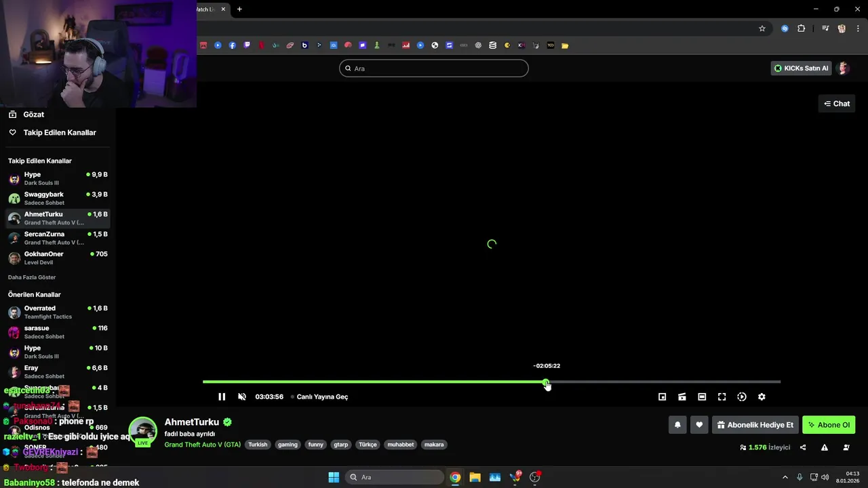
Task: Select AhmetTurku in followed channels
Action: pos(58,218)
